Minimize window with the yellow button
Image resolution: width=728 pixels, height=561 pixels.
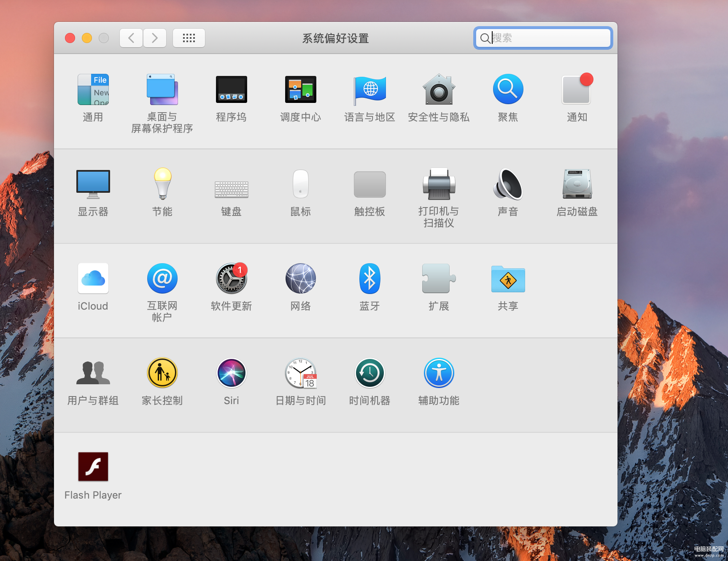87,38
